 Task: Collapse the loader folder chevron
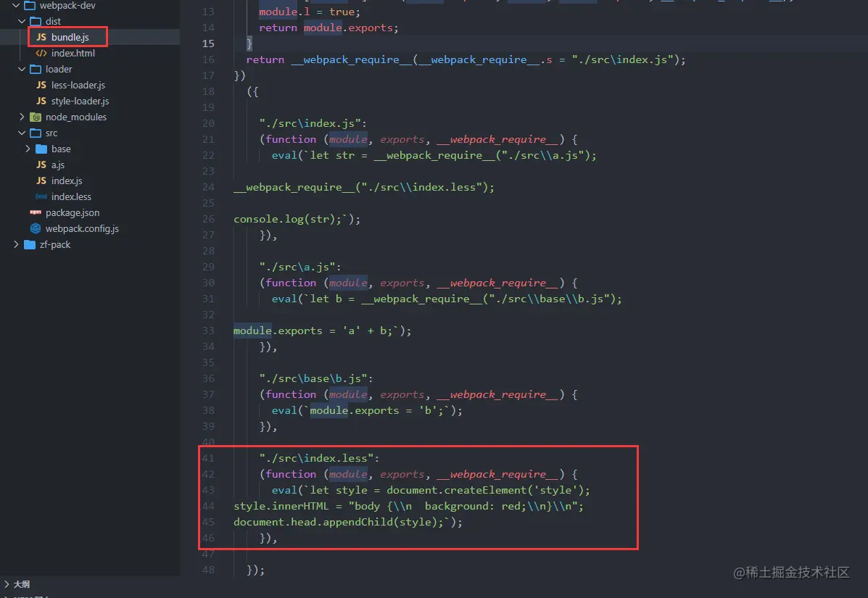pyautogui.click(x=22, y=69)
